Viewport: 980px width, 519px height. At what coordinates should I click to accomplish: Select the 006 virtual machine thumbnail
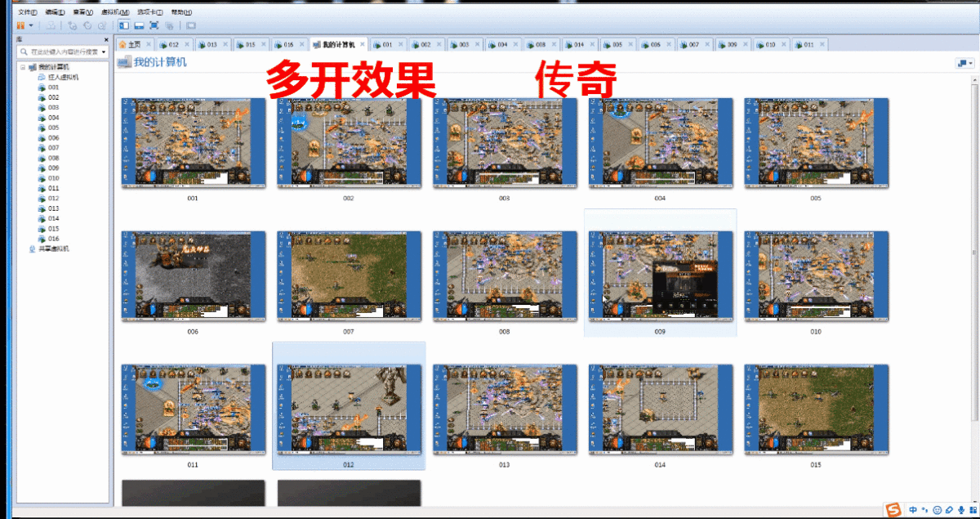(x=193, y=276)
